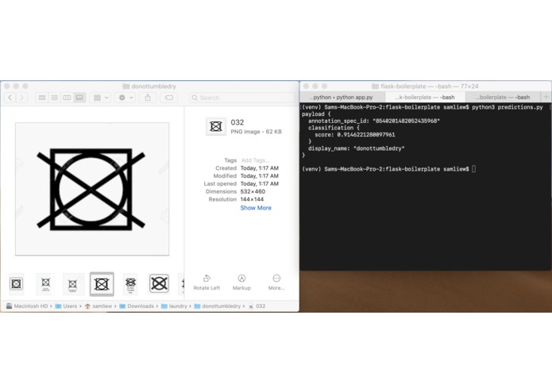The width and height of the screenshot is (552, 392).
Task: Switch Finder to icon view
Action: pyautogui.click(x=42, y=98)
